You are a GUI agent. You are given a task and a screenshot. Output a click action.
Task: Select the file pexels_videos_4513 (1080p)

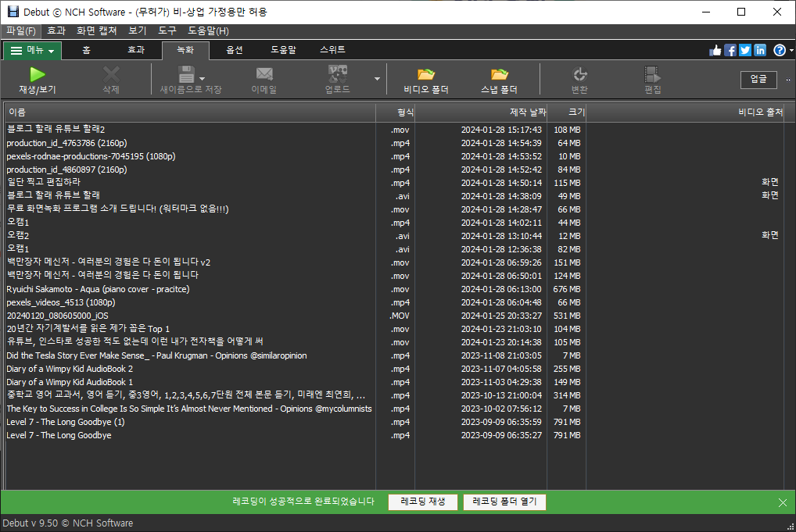[60, 302]
